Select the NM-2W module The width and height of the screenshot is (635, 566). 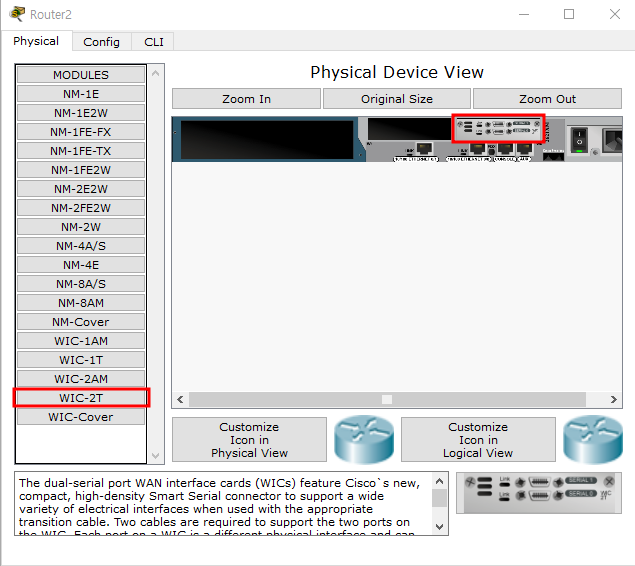(81, 227)
